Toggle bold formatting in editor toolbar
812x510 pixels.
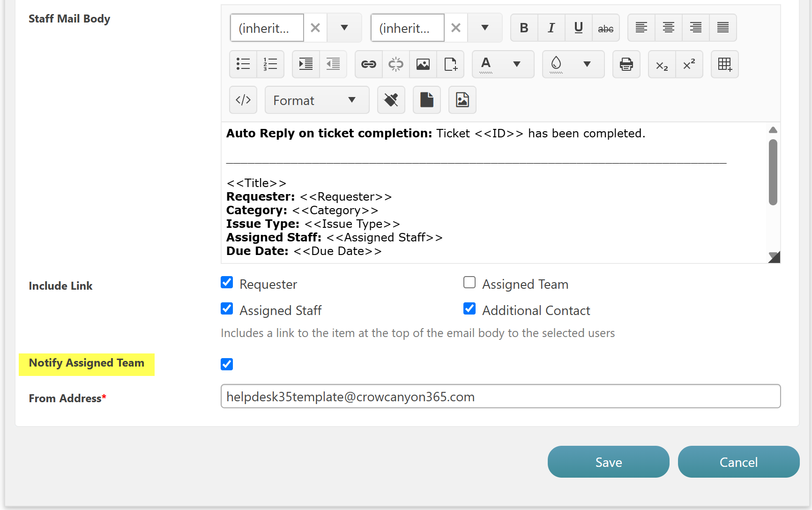(x=524, y=28)
